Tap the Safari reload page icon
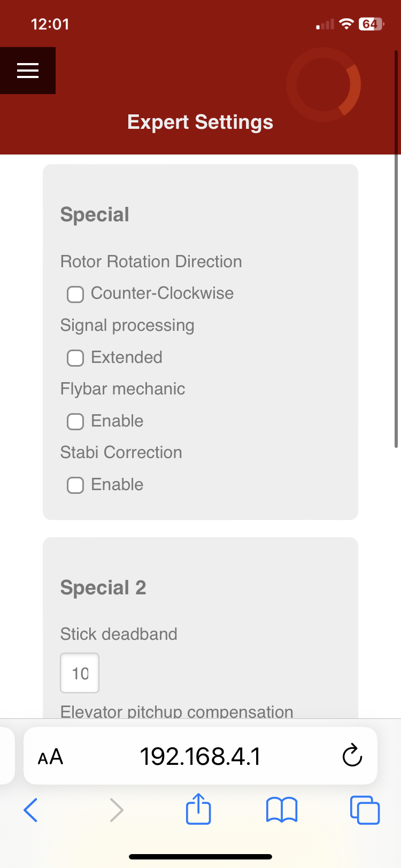The image size is (401, 868). point(352,755)
